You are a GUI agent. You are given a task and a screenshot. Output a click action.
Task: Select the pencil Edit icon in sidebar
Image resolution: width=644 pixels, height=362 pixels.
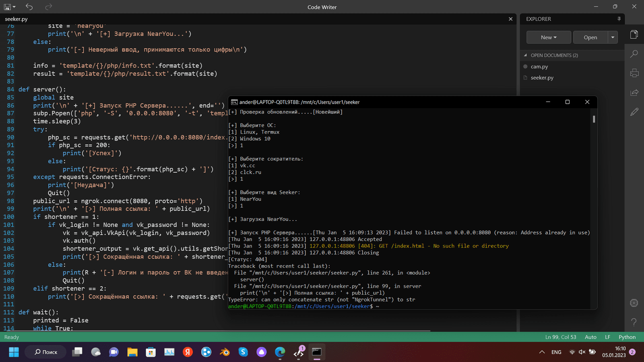coord(634,112)
